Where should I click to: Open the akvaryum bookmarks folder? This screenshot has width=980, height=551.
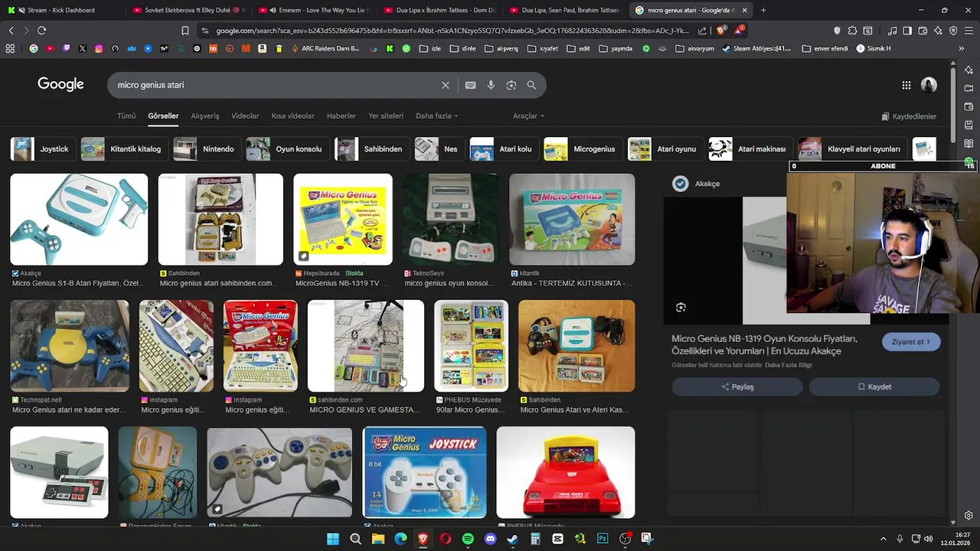coord(695,48)
